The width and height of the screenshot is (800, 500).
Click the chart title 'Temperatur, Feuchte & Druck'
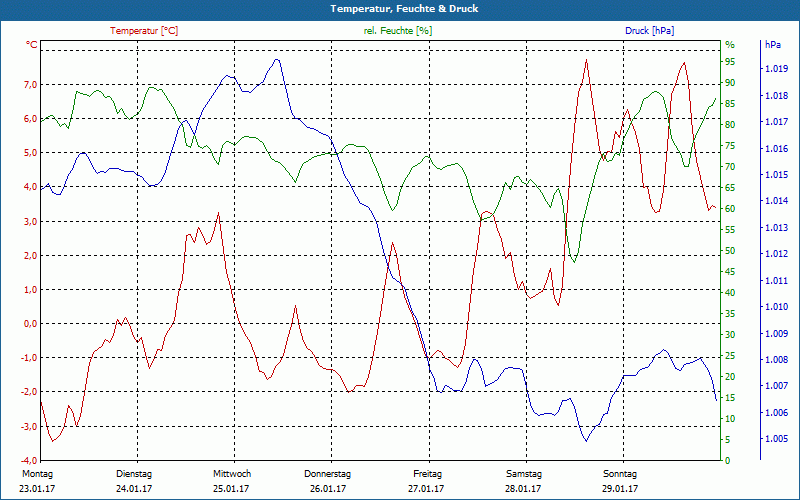pyautogui.click(x=404, y=9)
